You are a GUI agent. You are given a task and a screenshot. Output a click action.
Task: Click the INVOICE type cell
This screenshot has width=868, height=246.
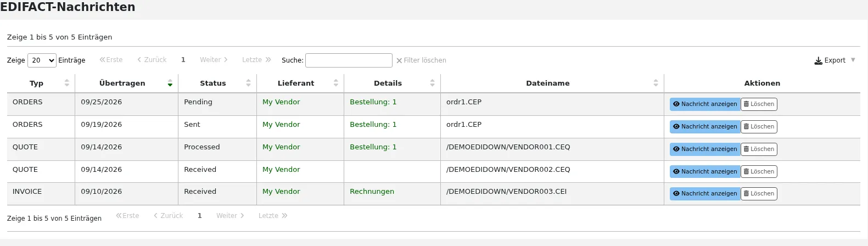pos(41,194)
